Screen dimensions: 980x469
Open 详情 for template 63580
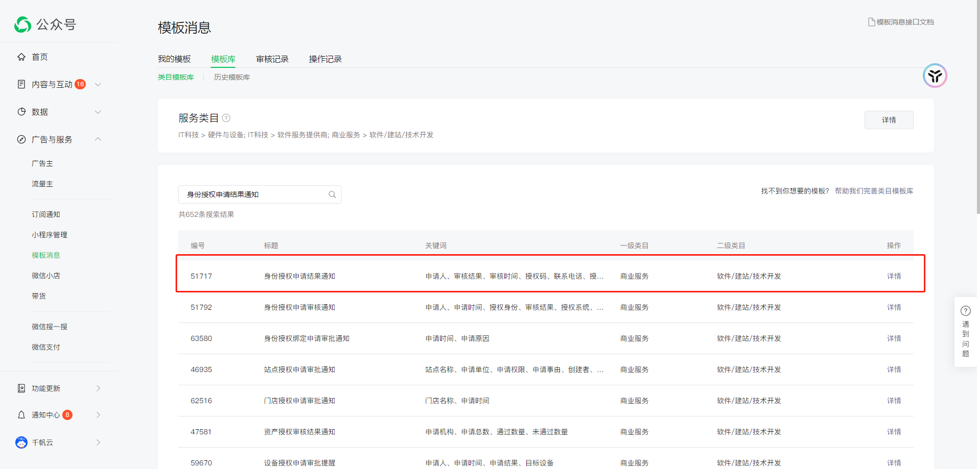pyautogui.click(x=894, y=338)
